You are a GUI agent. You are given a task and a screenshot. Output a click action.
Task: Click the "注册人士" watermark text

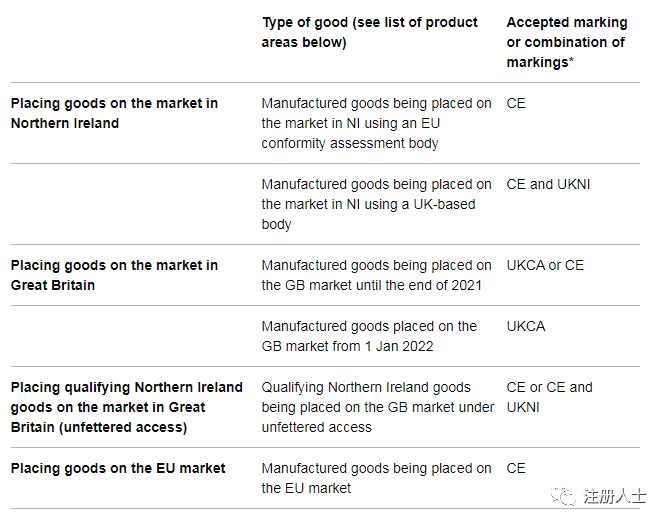[615, 496]
